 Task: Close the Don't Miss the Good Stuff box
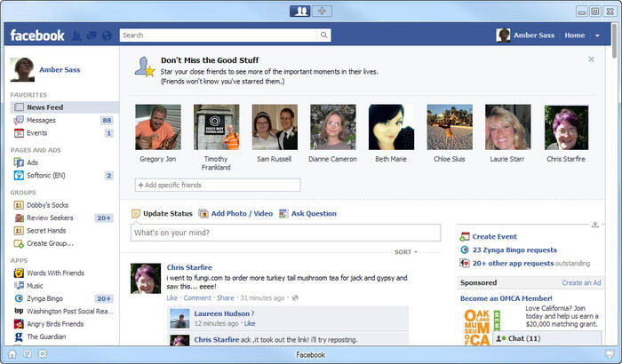coord(591,59)
